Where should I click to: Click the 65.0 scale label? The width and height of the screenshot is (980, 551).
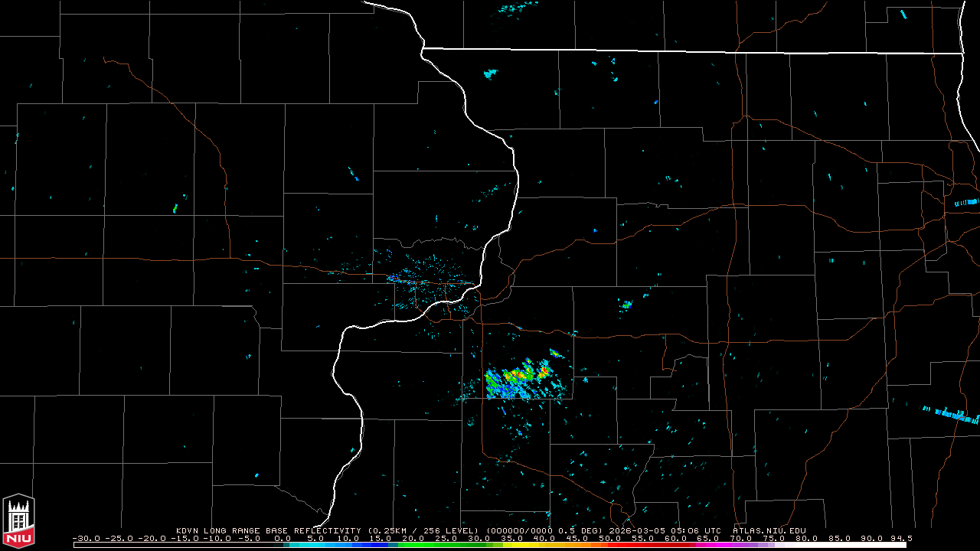click(x=708, y=538)
